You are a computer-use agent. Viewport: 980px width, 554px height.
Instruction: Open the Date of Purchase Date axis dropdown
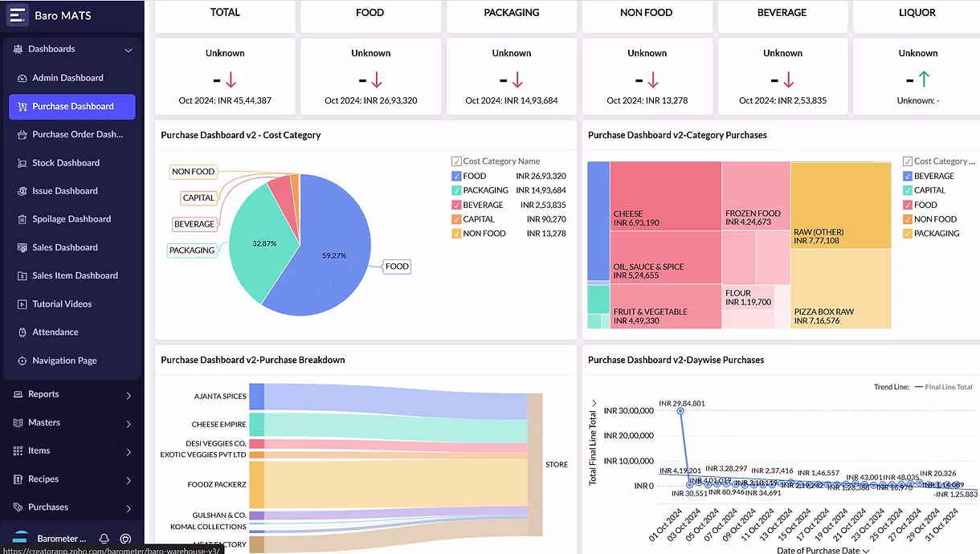tap(865, 551)
